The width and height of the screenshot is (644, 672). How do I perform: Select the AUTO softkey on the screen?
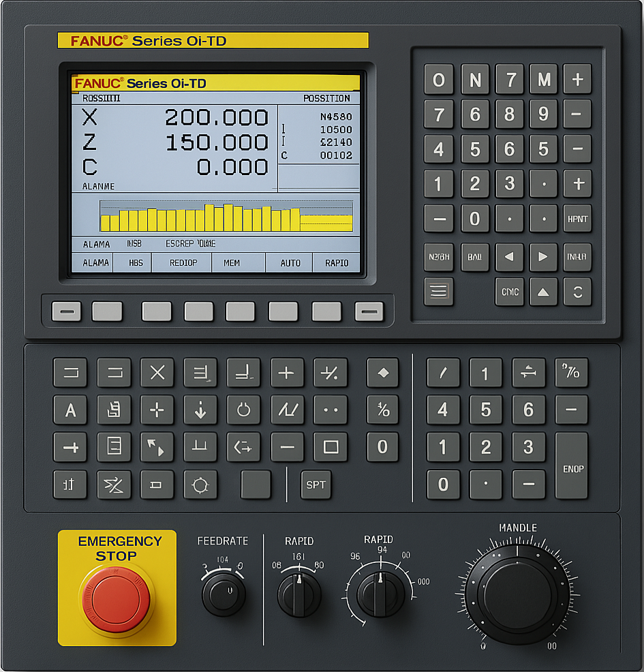tap(289, 262)
